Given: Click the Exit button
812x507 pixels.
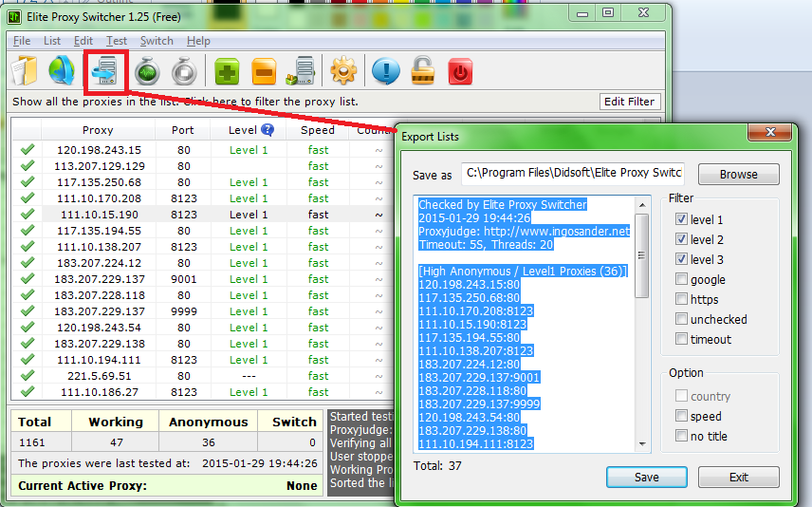Looking at the screenshot, I should point(738,477).
